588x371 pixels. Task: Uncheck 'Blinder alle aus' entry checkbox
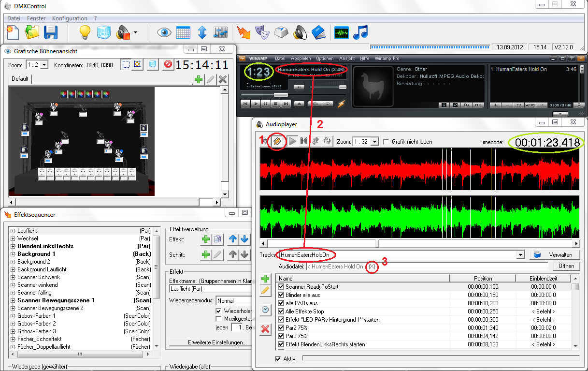pyautogui.click(x=281, y=295)
